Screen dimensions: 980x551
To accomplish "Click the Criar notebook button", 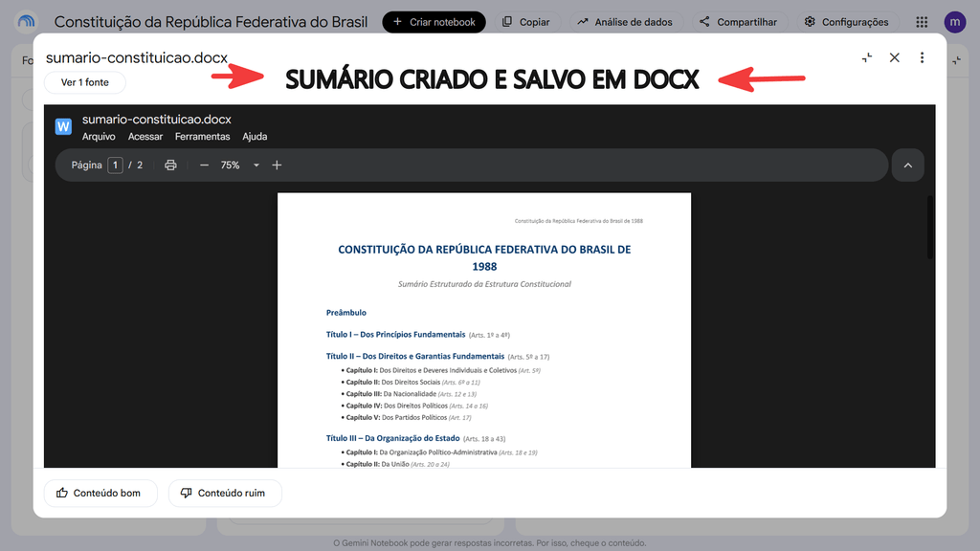I will pyautogui.click(x=434, y=22).
